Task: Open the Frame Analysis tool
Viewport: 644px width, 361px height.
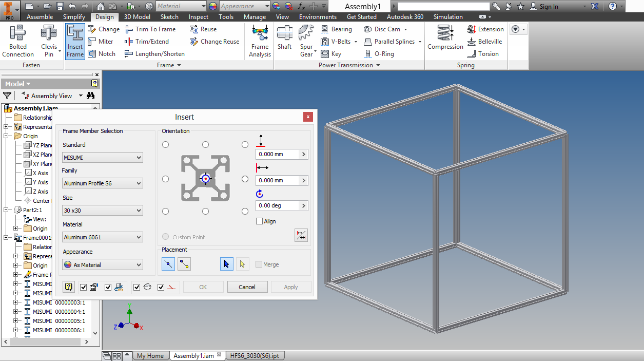Action: 259,41
